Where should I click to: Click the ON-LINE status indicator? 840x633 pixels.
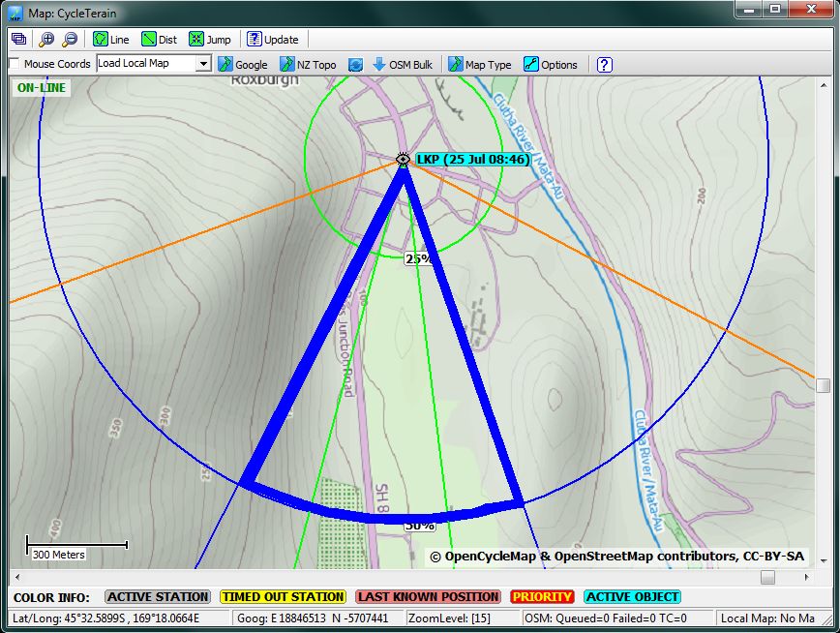(x=42, y=87)
